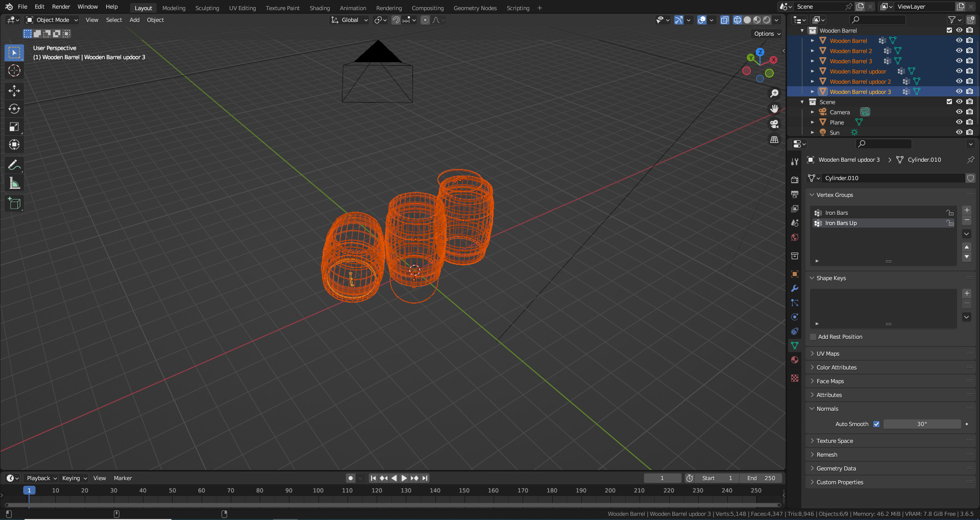The height and width of the screenshot is (520, 980).
Task: Toggle snapping magnet in header
Action: 396,20
